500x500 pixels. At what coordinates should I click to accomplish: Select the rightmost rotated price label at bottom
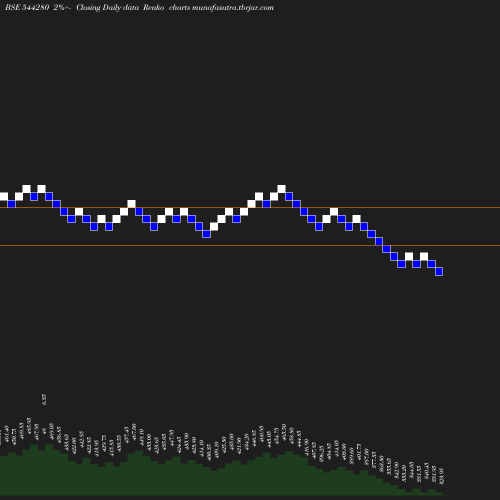tap(442, 476)
